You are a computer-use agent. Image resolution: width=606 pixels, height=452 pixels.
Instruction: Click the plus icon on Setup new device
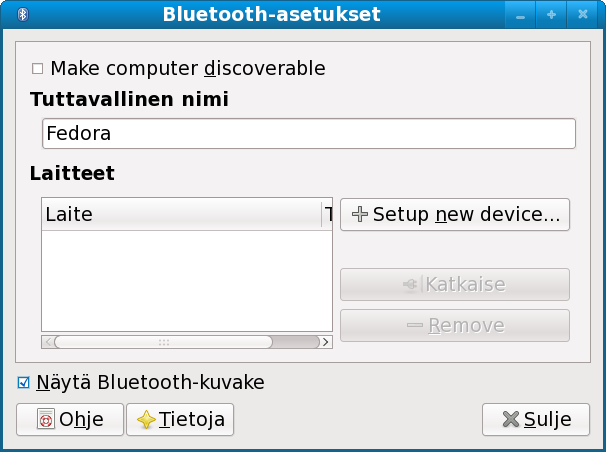pos(360,214)
